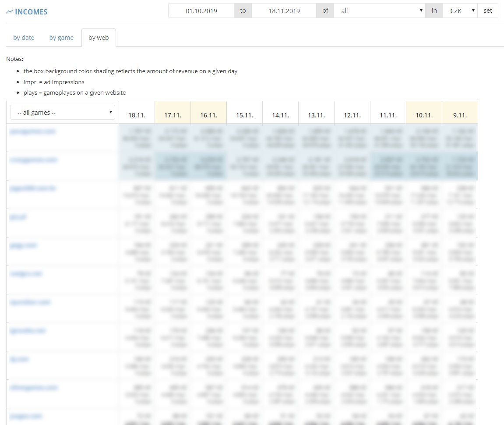Edit the start date 01.10.2019 field
The image size is (504, 425).
(201, 11)
